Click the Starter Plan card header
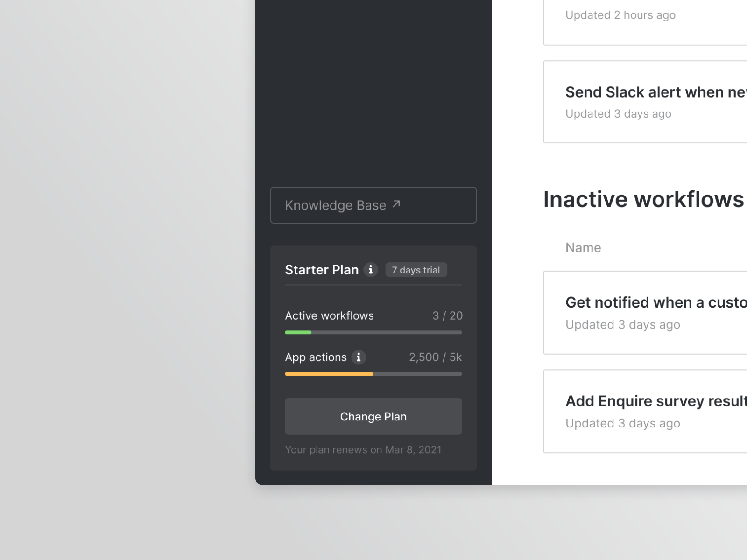The image size is (747, 560). (321, 270)
